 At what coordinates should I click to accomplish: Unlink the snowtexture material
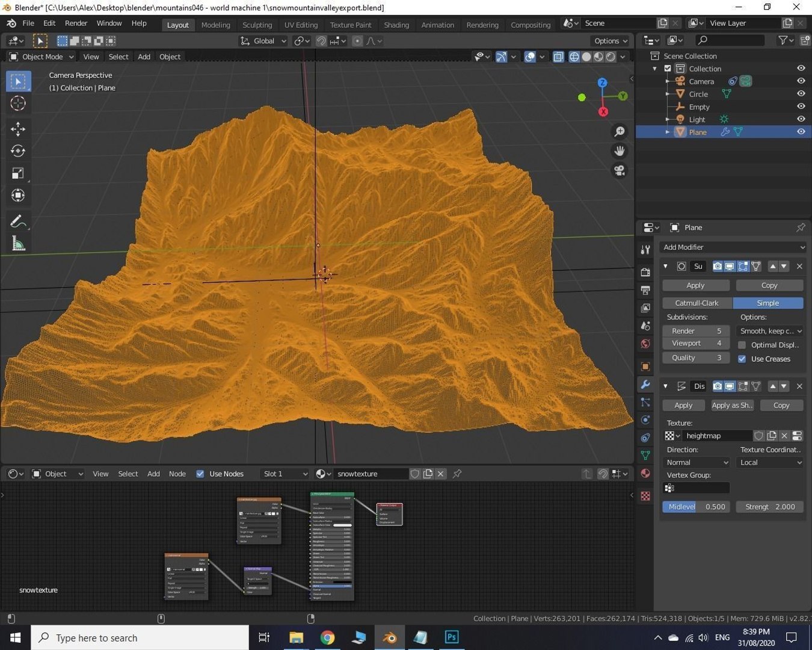[440, 474]
